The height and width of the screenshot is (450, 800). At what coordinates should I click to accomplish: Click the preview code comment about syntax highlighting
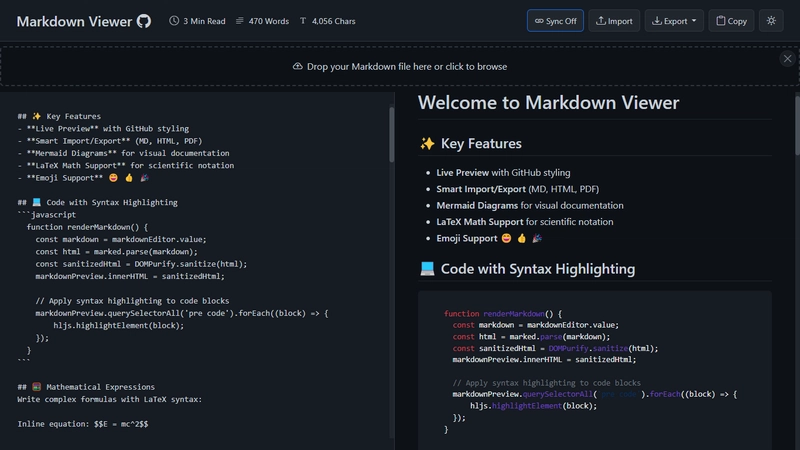(546, 383)
